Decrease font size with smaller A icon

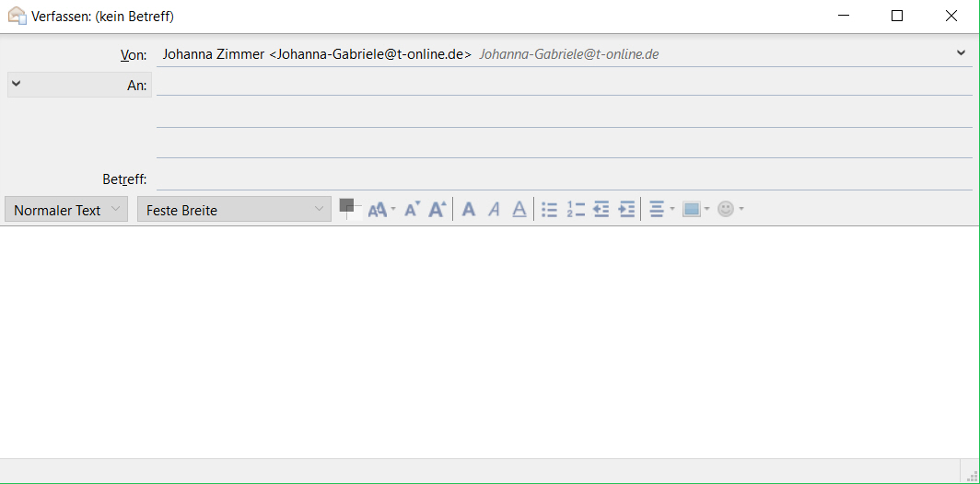[412, 209]
